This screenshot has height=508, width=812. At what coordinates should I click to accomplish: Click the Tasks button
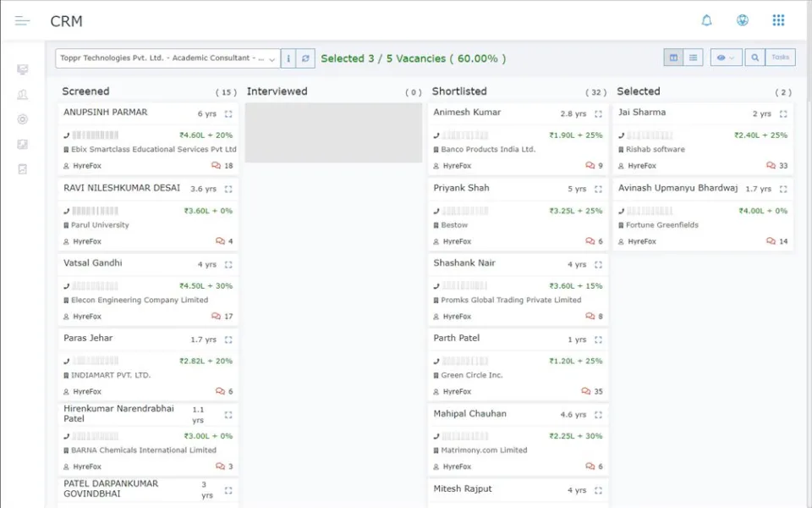780,57
